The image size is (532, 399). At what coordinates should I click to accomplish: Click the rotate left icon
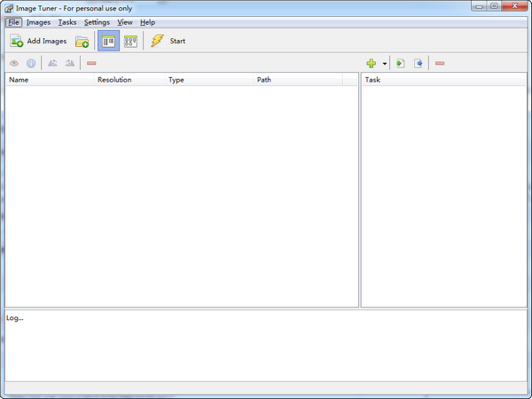(x=52, y=63)
